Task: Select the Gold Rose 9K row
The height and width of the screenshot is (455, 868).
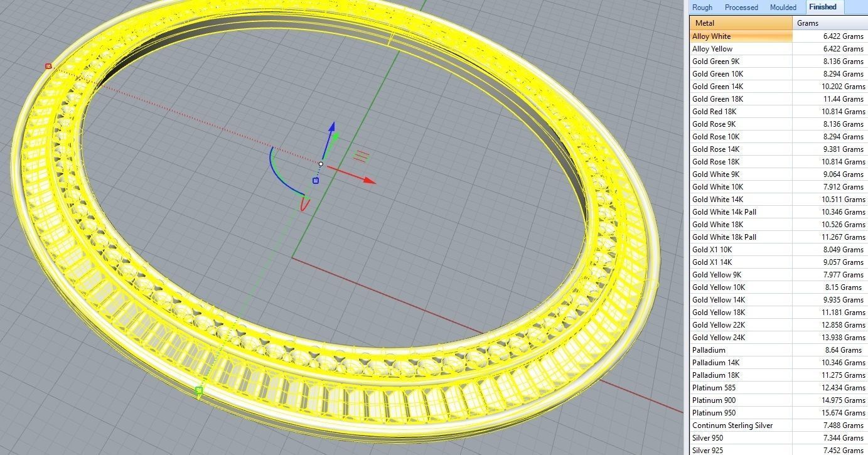Action: (x=778, y=124)
